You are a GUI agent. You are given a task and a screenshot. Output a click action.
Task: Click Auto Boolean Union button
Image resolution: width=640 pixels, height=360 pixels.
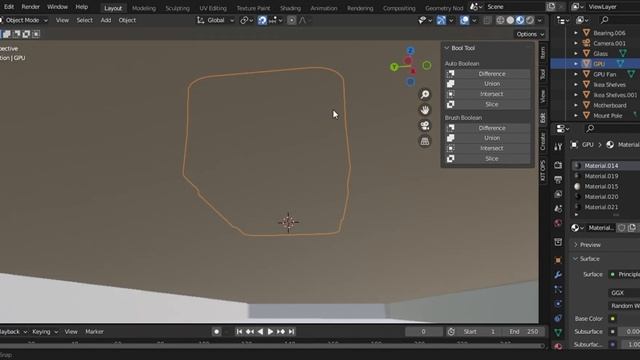pos(488,84)
